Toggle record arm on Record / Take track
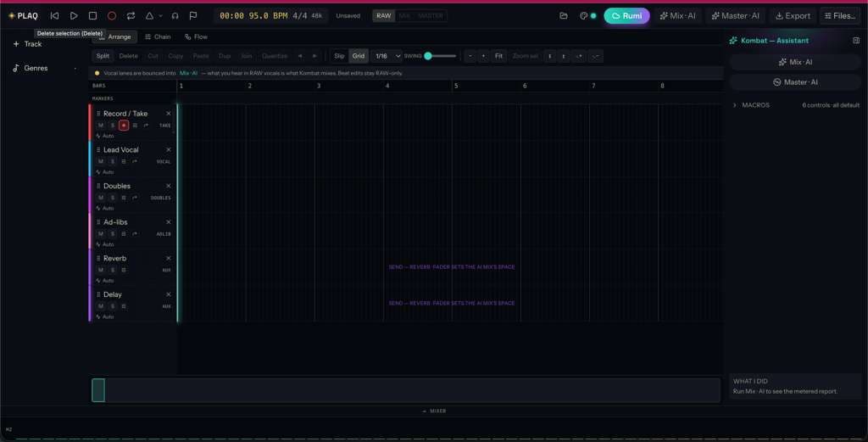 click(x=124, y=126)
